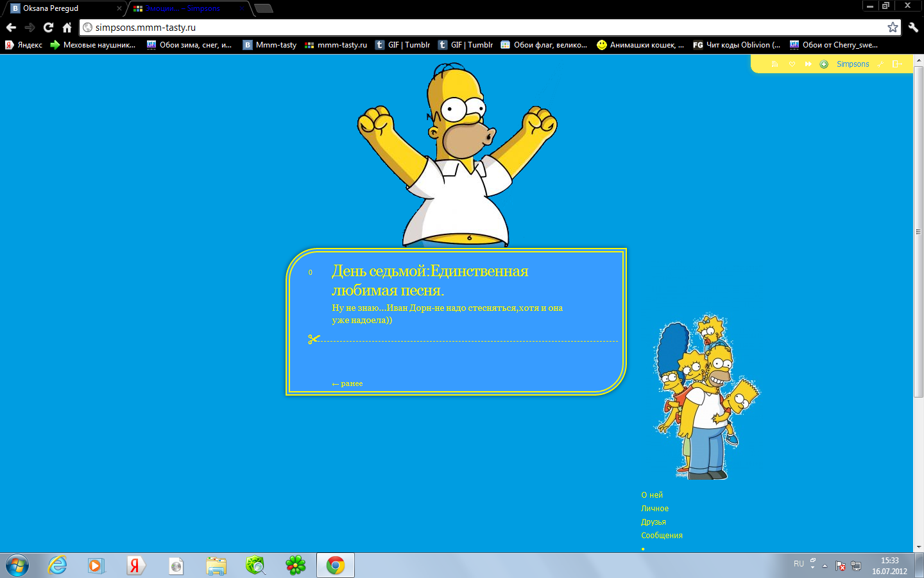Click the scissors icon in the post
The image size is (924, 578).
coord(313,339)
